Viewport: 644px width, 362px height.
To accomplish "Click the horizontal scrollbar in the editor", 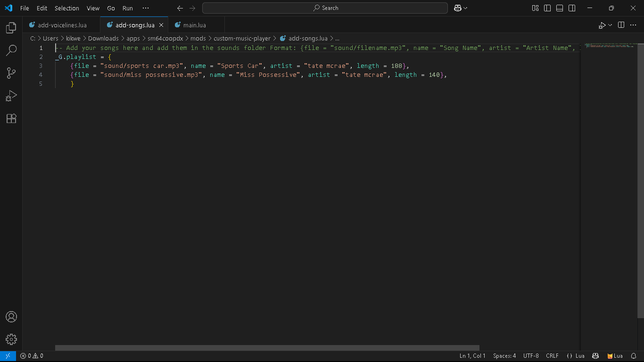I will [267, 348].
